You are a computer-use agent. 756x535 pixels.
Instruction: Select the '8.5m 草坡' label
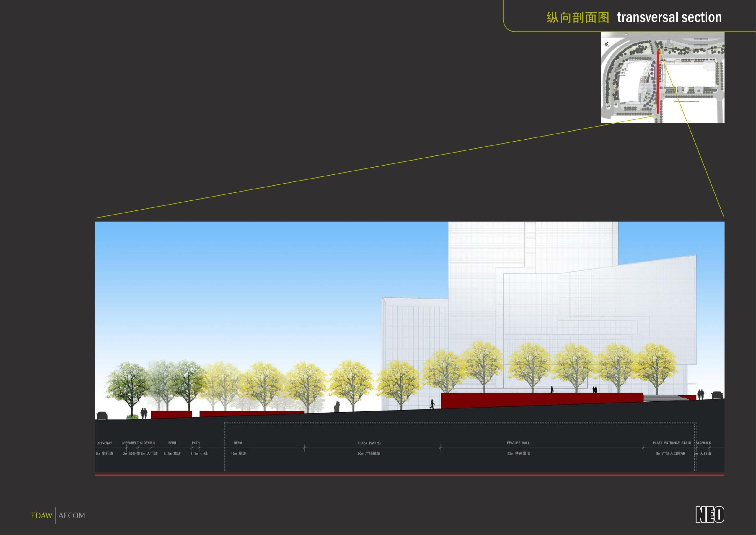[x=172, y=454]
